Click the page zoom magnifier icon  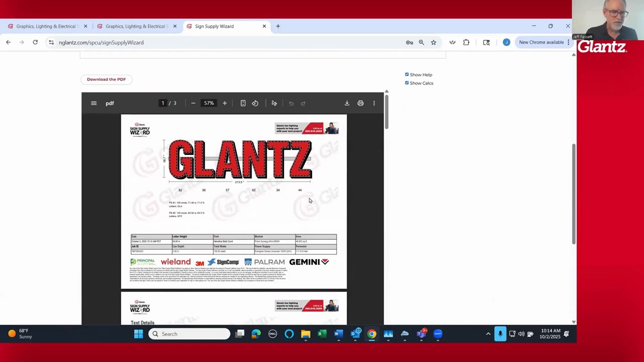(422, 42)
